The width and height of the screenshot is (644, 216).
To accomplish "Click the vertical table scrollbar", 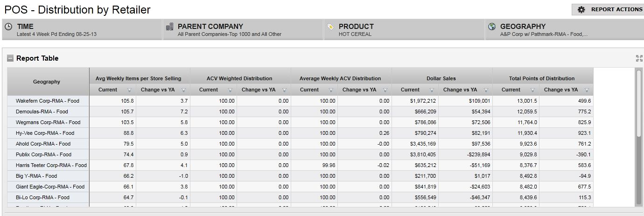I will 638,103.
